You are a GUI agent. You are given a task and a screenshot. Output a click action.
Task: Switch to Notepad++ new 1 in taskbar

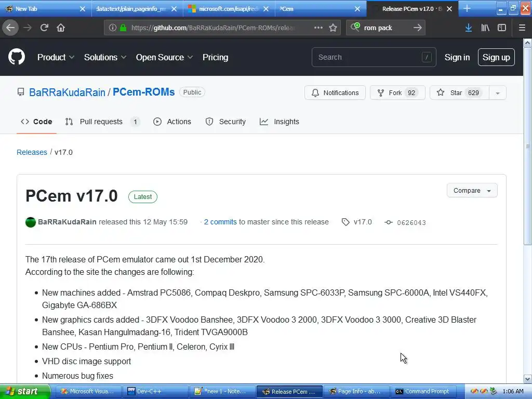pos(221,391)
